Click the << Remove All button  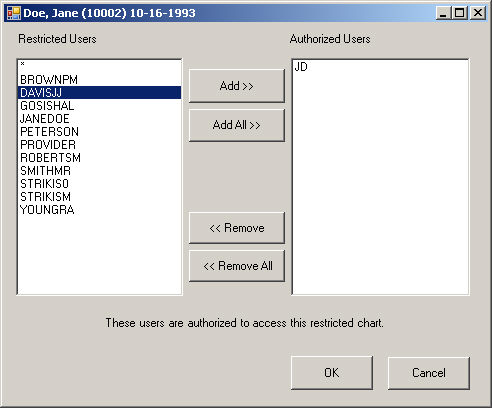[x=237, y=266]
